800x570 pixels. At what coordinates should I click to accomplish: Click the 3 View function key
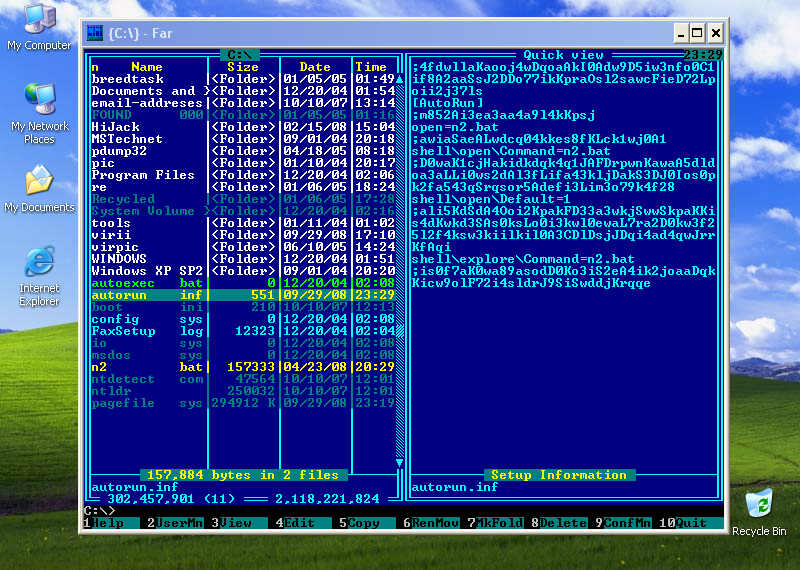239,523
